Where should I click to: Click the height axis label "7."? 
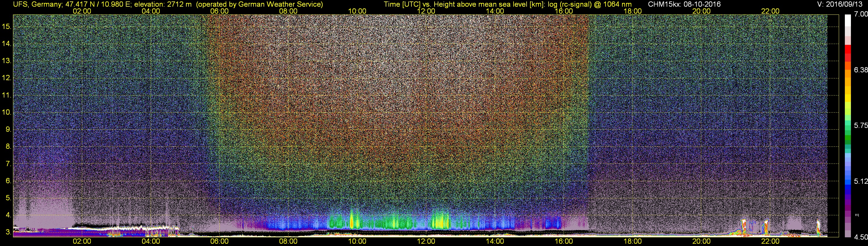pos(8,164)
